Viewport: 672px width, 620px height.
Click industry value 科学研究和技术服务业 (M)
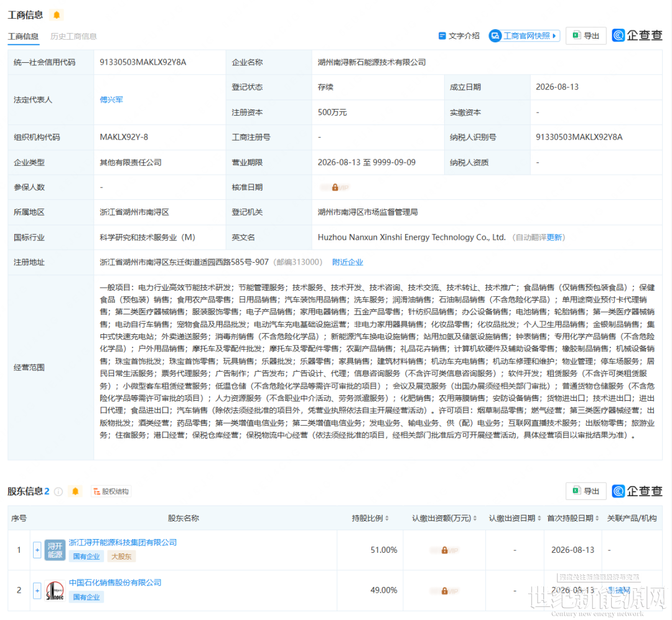pos(147,238)
